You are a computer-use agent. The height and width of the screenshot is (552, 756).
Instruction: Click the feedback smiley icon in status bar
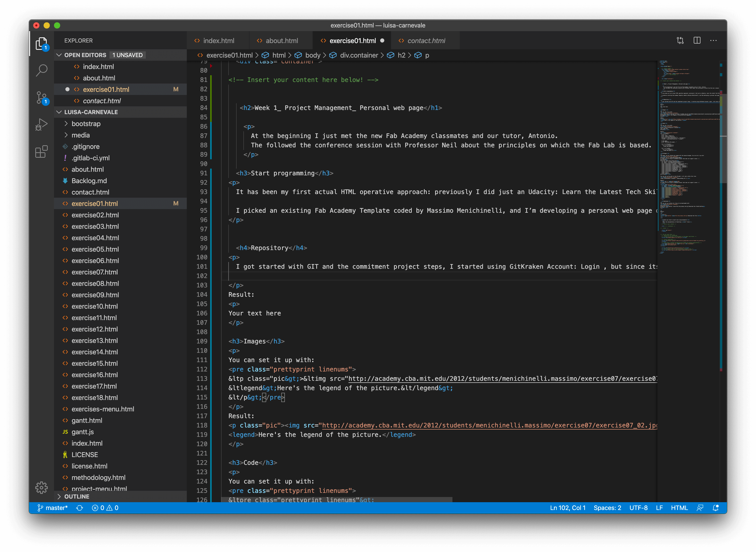[700, 508]
